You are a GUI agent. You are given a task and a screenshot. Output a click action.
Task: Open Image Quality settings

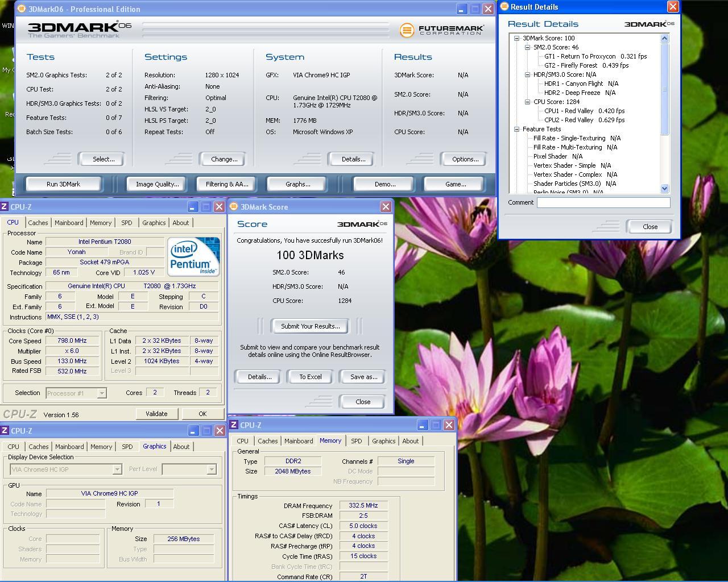pyautogui.click(x=157, y=184)
